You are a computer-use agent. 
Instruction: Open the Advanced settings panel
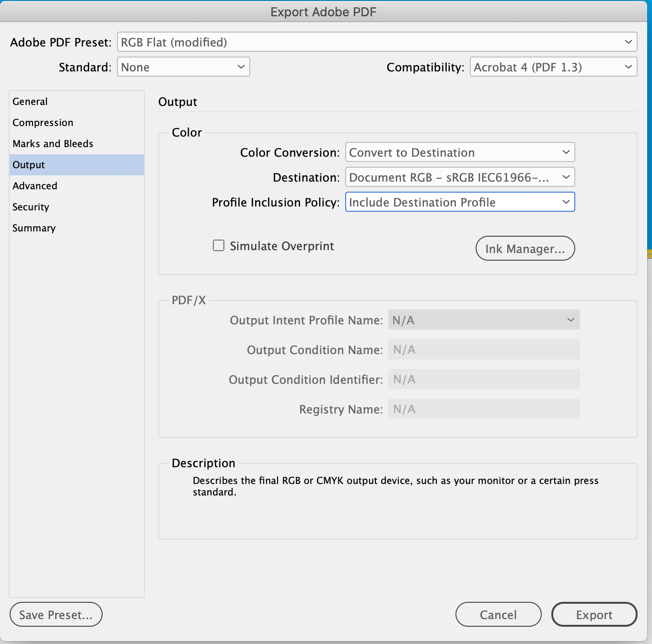(x=35, y=185)
